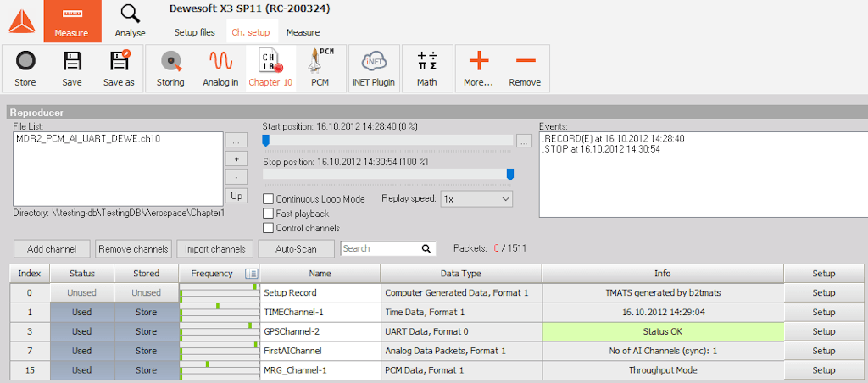868x383 pixels.
Task: Click Name column header
Action: (x=320, y=274)
